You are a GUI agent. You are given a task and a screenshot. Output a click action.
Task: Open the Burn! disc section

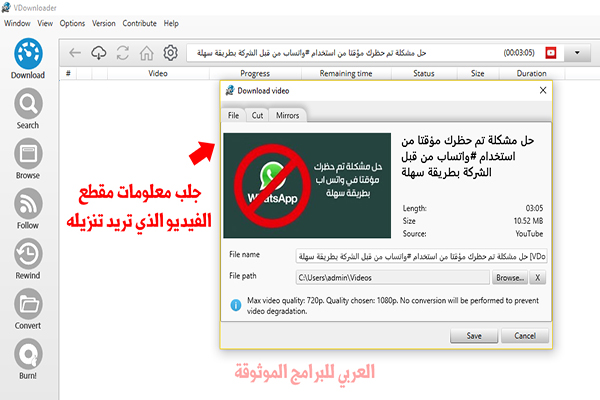coord(28,359)
